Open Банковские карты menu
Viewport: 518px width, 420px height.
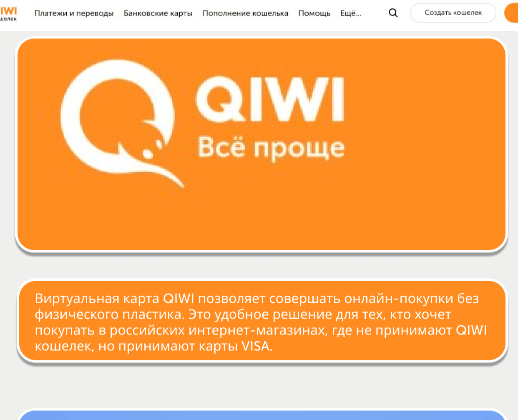pos(158,13)
